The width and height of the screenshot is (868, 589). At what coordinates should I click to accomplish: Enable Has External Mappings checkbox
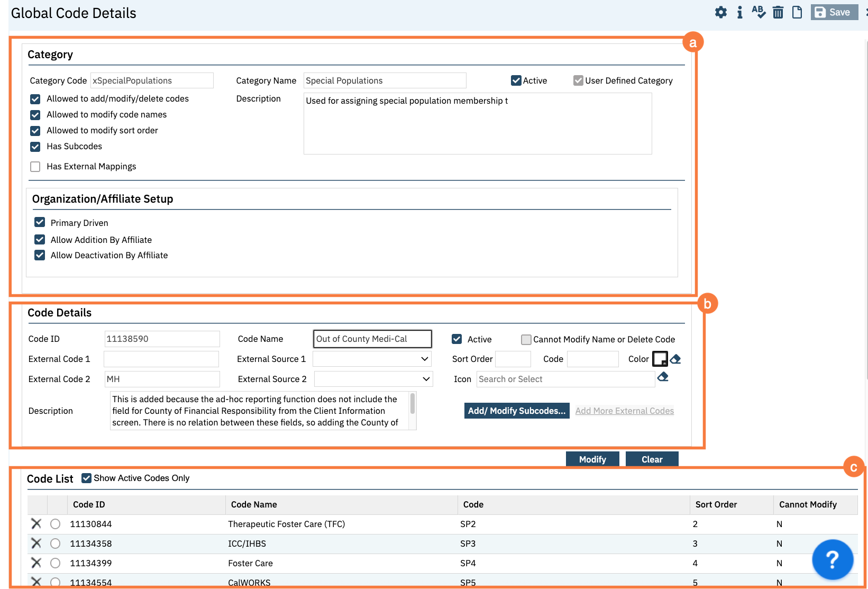[x=35, y=167]
